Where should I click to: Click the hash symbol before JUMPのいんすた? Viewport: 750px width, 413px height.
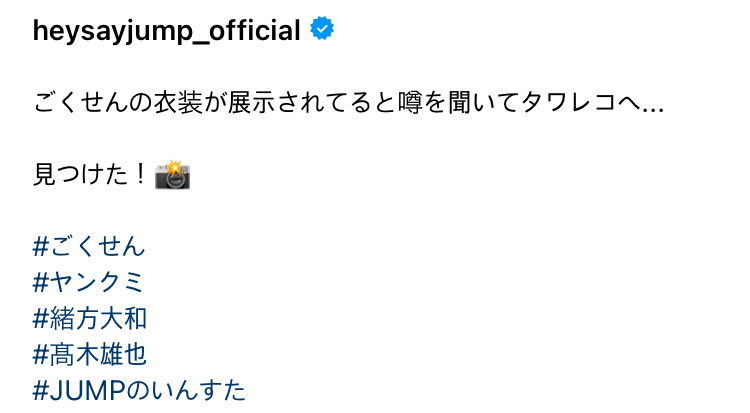41,391
